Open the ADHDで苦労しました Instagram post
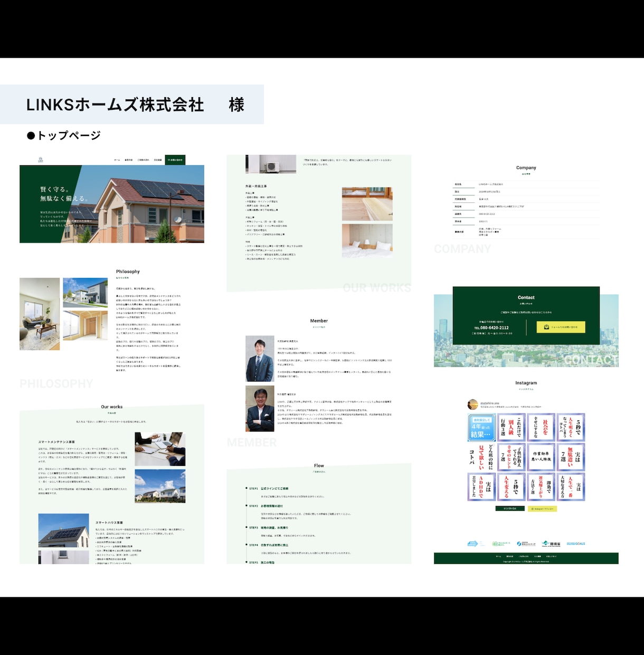Viewport: 644px width, 655px height. pos(482,486)
